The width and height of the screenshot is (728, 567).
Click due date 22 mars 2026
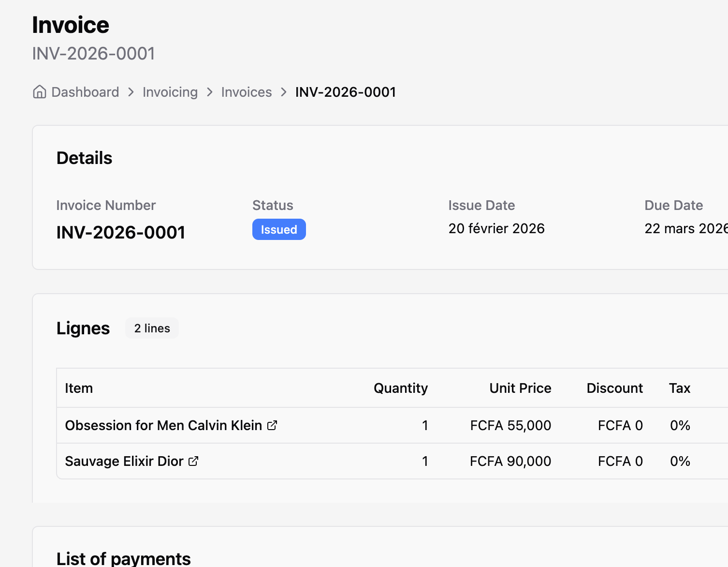(686, 228)
